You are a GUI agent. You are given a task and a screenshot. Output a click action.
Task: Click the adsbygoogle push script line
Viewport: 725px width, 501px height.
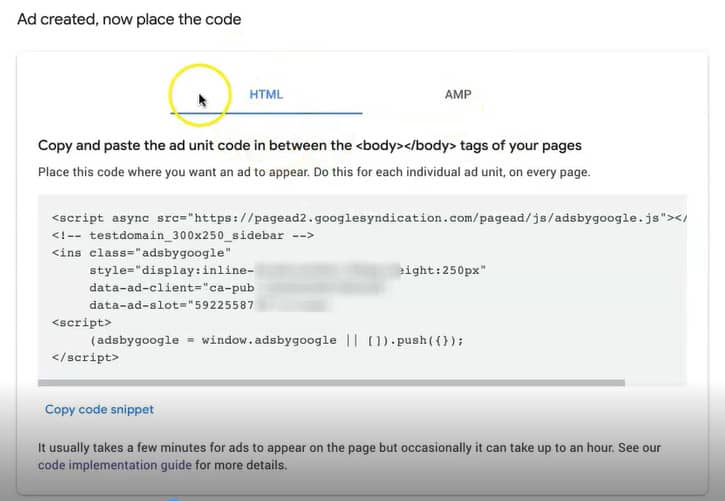point(276,340)
